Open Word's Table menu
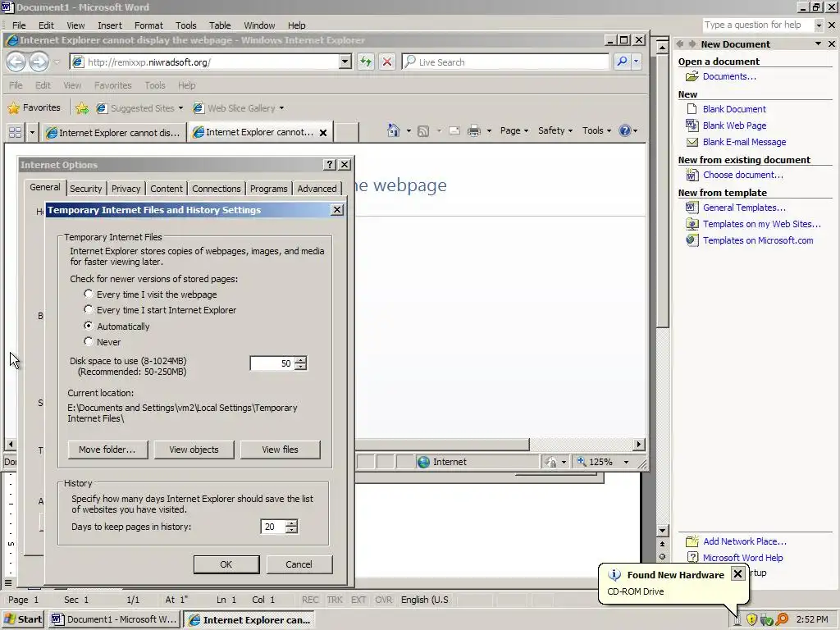840x630 pixels. coord(220,25)
